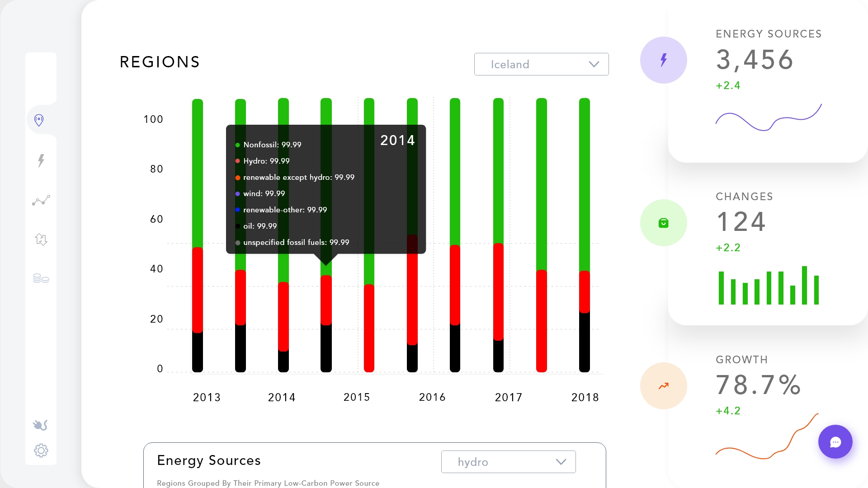Click the power plug sidebar icon

40,425
